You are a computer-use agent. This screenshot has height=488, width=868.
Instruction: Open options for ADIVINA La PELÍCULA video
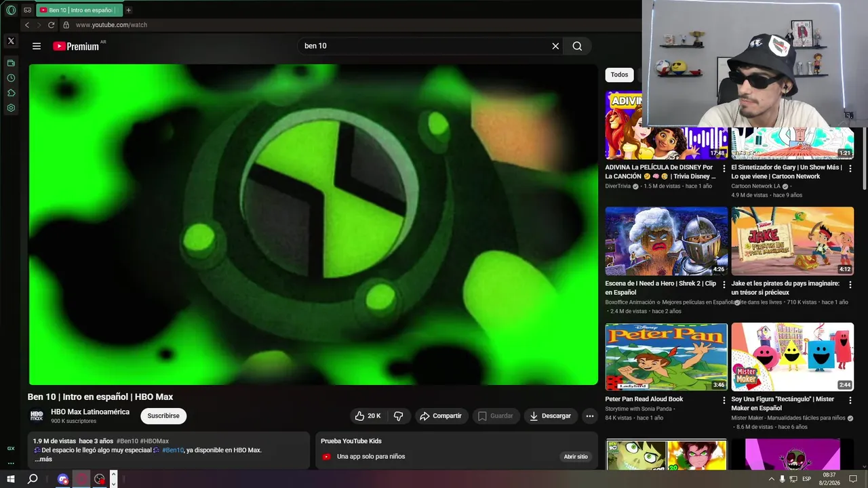click(724, 168)
